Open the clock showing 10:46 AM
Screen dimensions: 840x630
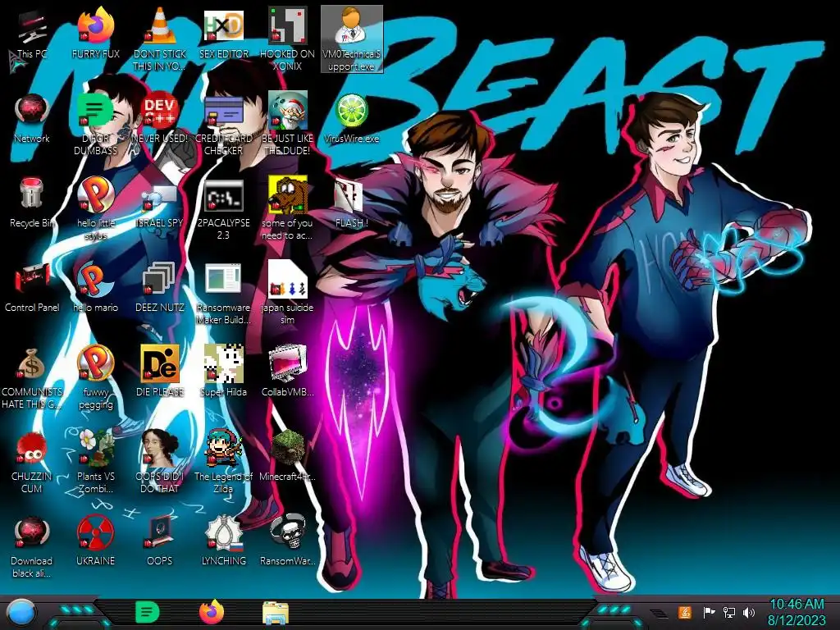797,612
